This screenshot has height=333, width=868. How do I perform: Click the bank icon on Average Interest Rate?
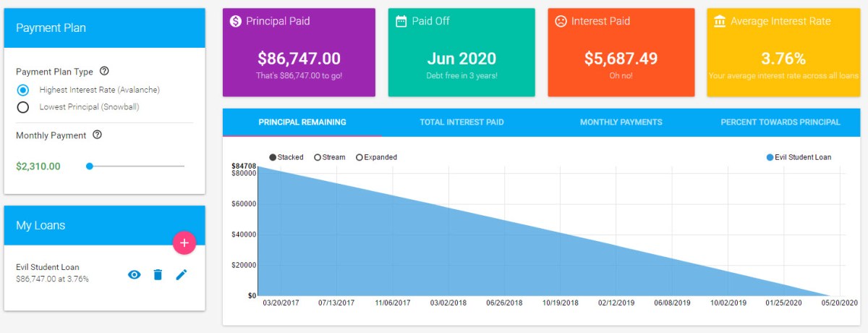(720, 22)
